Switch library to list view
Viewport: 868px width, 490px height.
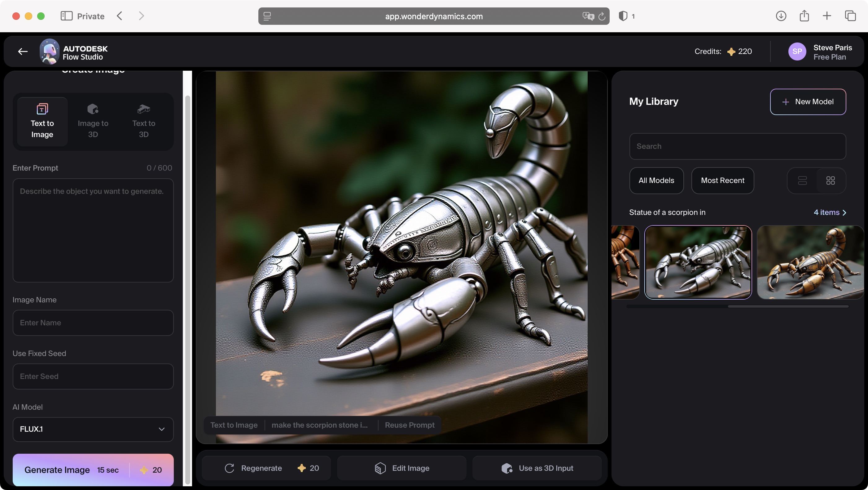point(803,180)
